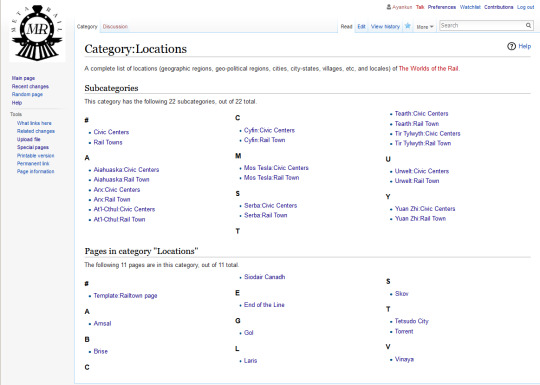Open Aiahuaska:Rail Town subcategory
Viewport: 540px width, 385px height.
coord(121,179)
